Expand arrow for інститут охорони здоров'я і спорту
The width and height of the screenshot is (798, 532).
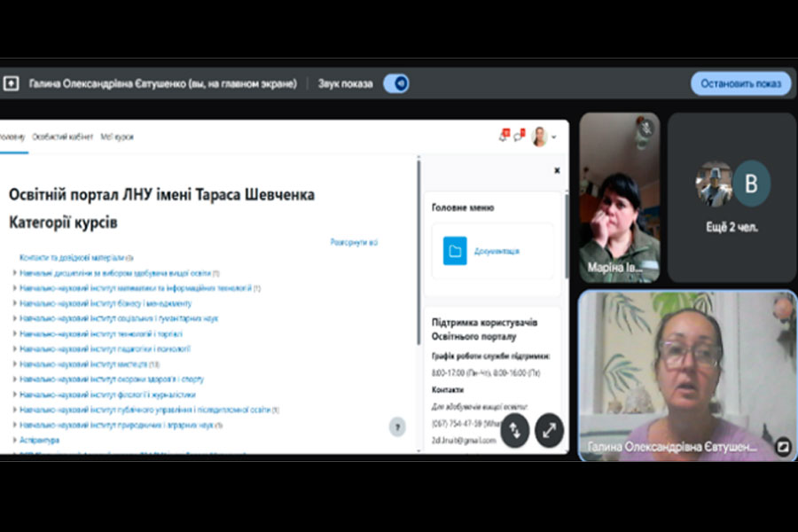pos(14,379)
